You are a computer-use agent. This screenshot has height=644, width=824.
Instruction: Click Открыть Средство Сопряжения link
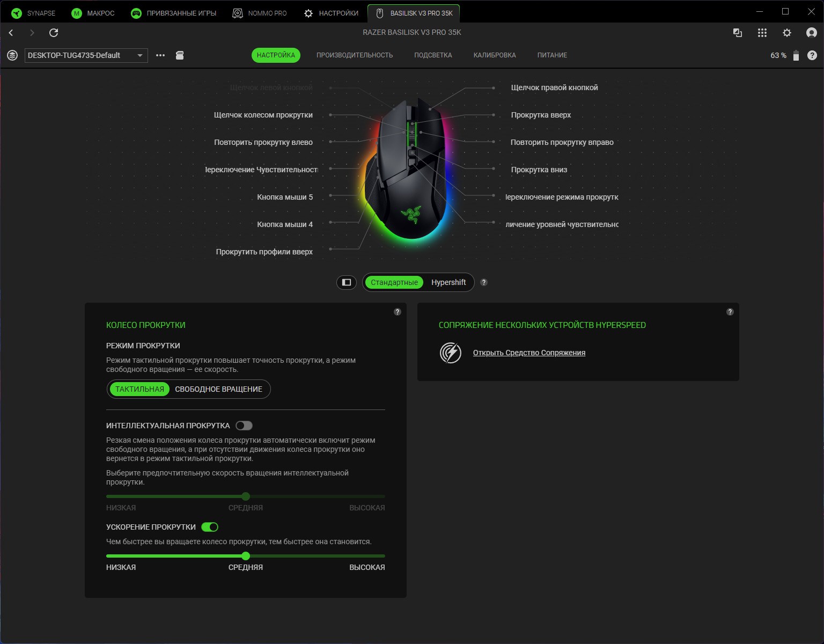529,353
